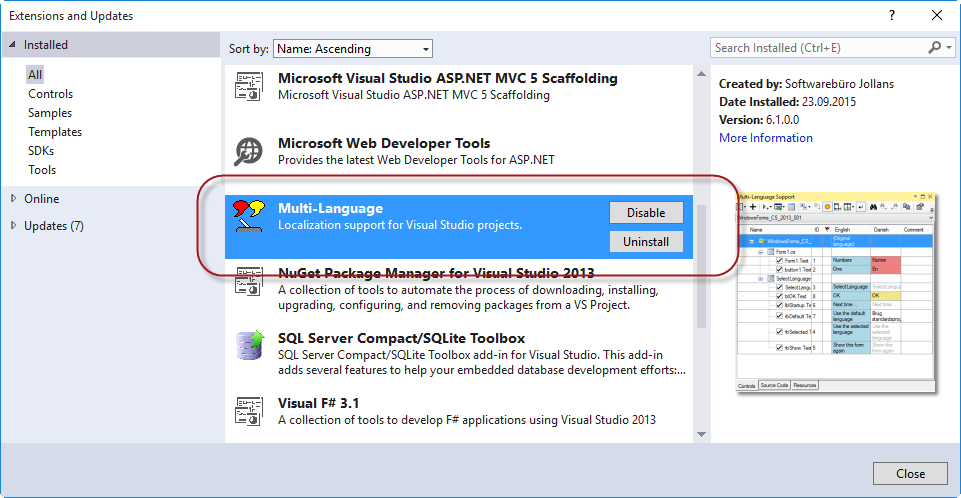The width and height of the screenshot is (961, 498).
Task: Select the Templates category
Action: [54, 132]
